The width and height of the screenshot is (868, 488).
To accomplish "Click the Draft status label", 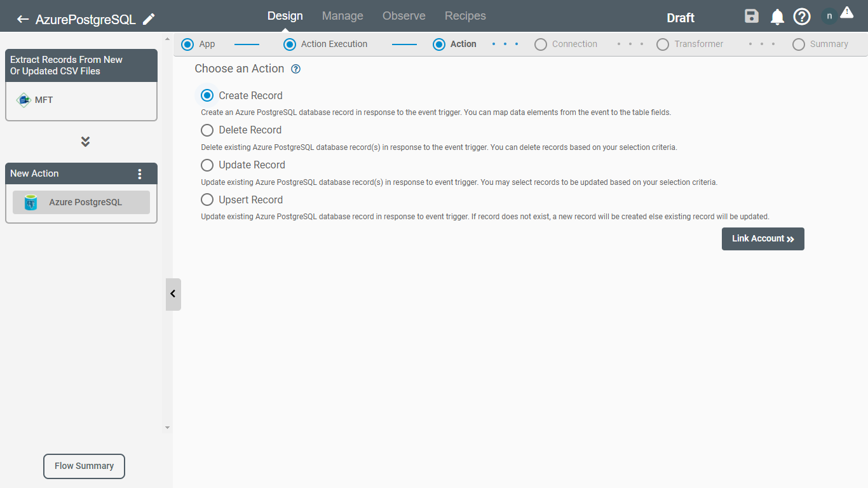I will pos(681,18).
